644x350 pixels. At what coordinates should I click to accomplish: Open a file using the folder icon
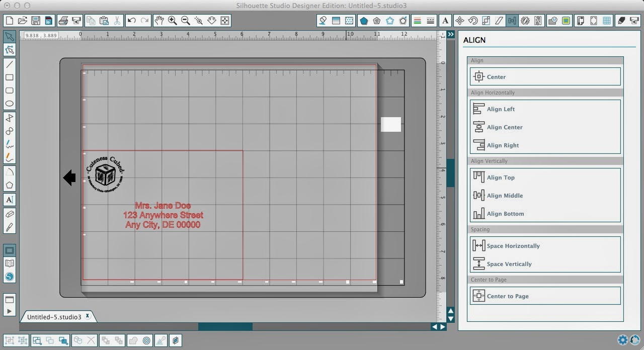pyautogui.click(x=22, y=21)
